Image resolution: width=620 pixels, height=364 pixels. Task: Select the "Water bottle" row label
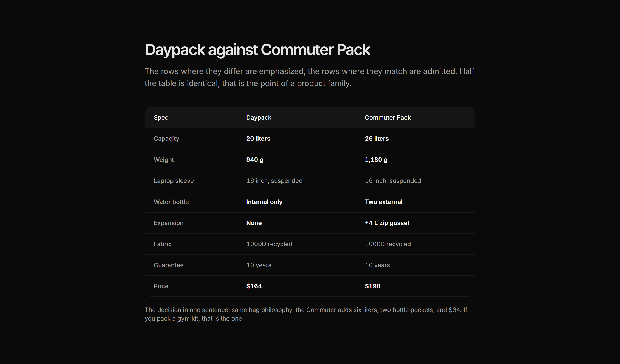click(171, 202)
